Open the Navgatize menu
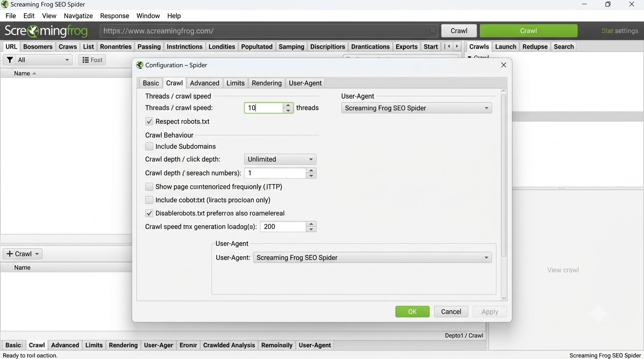644x359 pixels. click(78, 16)
